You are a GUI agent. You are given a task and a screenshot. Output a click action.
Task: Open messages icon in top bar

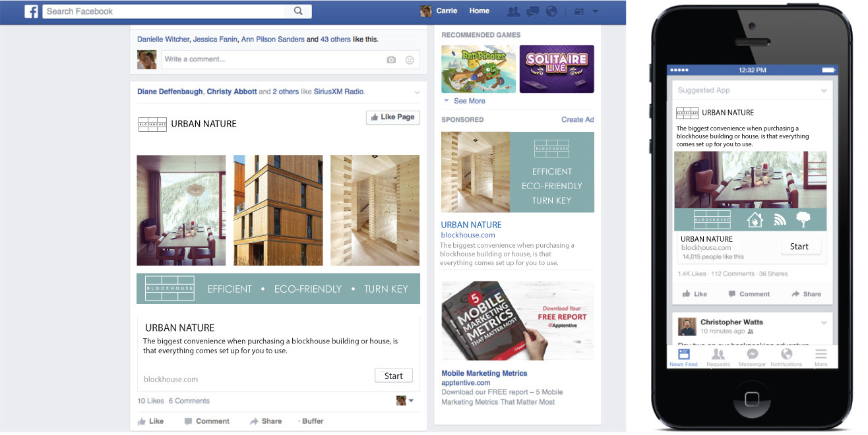[532, 11]
